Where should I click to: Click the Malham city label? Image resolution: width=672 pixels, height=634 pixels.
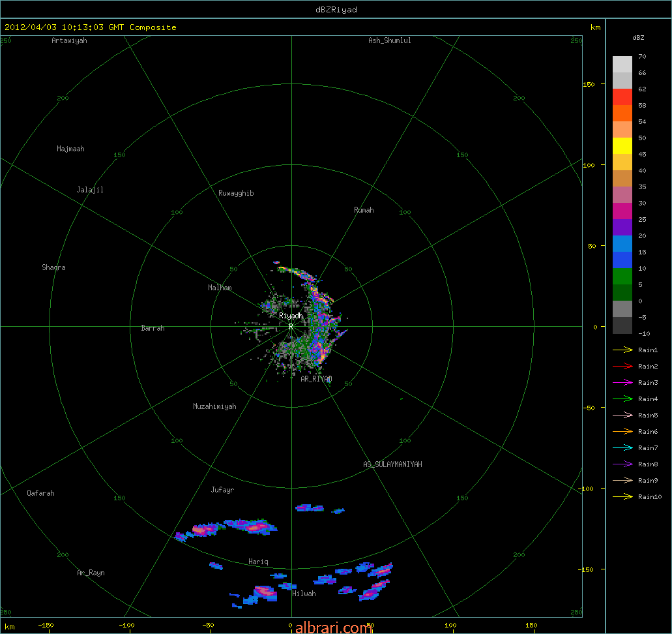click(x=220, y=288)
